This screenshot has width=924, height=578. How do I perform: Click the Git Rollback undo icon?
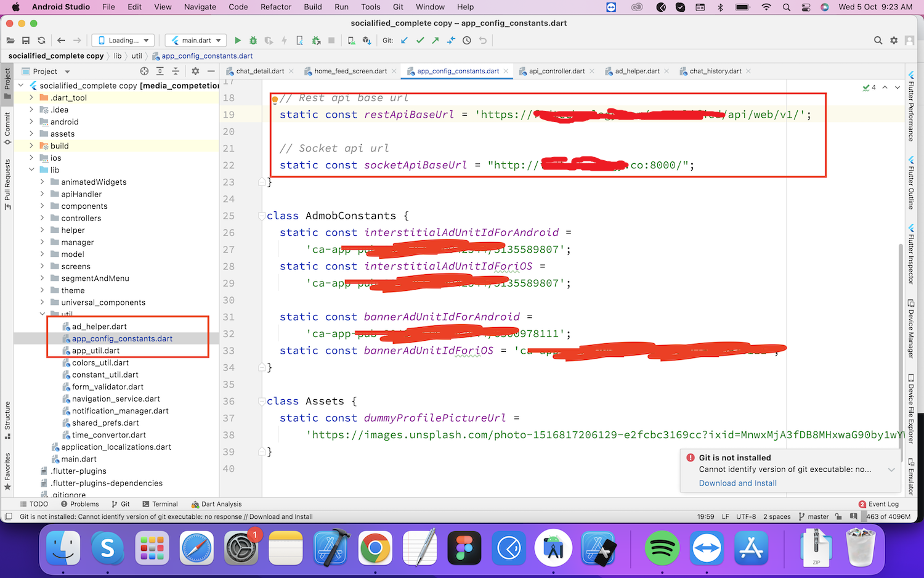point(483,41)
